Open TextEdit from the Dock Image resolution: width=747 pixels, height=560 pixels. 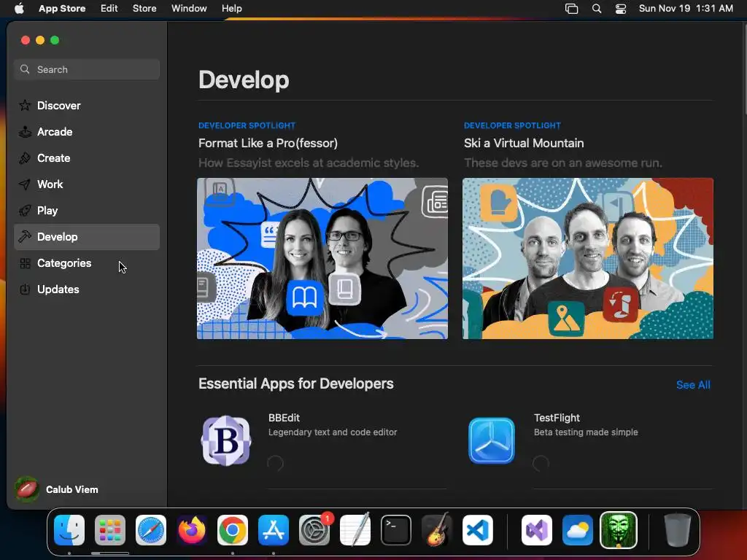[355, 530]
